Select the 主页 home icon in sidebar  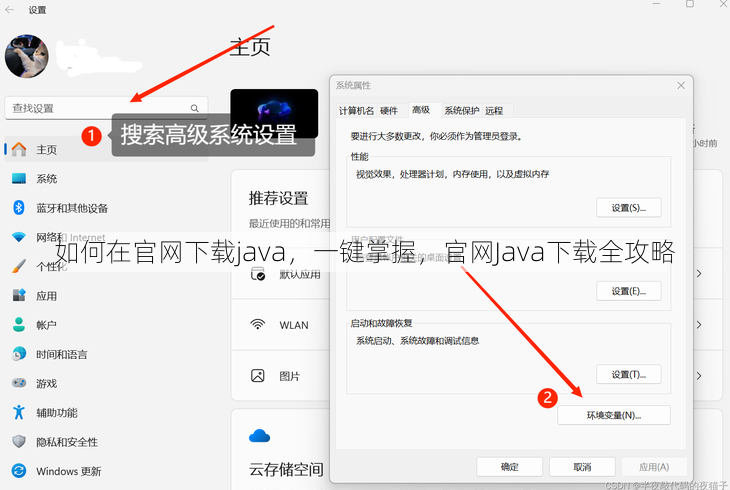(x=19, y=149)
